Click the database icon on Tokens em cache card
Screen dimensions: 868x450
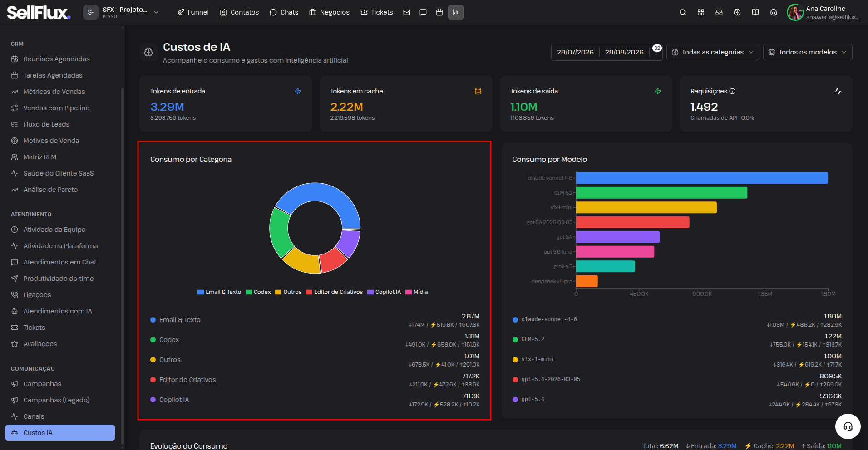[x=478, y=91]
